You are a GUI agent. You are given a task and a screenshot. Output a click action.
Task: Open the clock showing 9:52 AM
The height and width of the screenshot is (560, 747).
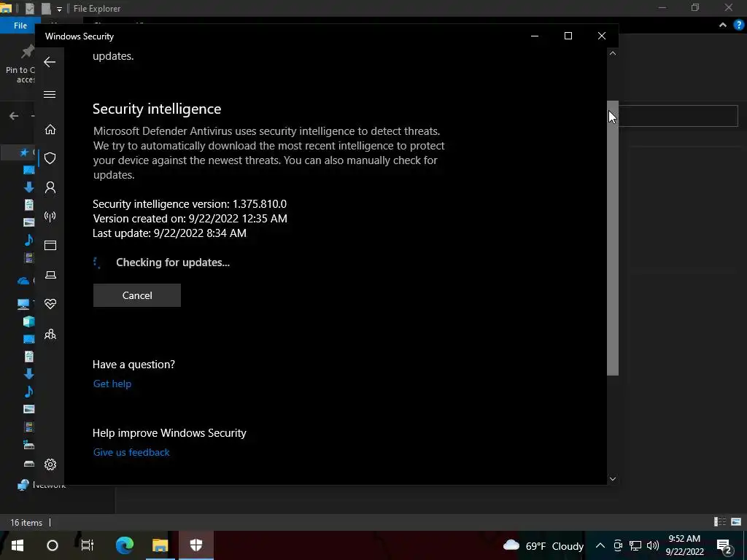684,545
